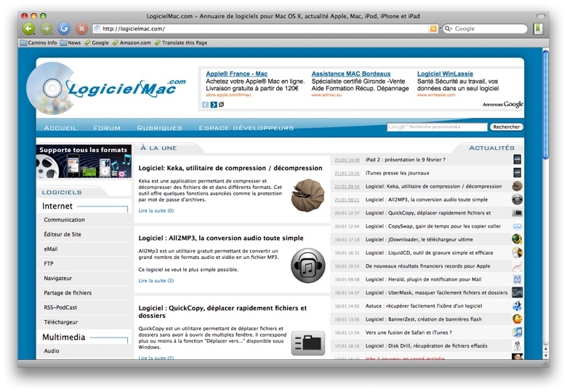Click the All2MP3 headphones icon in featured article
This screenshot has width=567, height=392.
coord(307,265)
